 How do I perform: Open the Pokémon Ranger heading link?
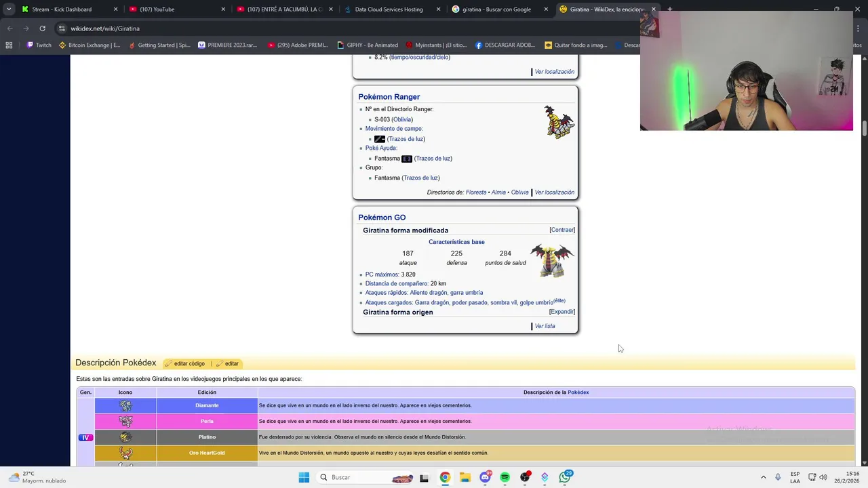(389, 97)
